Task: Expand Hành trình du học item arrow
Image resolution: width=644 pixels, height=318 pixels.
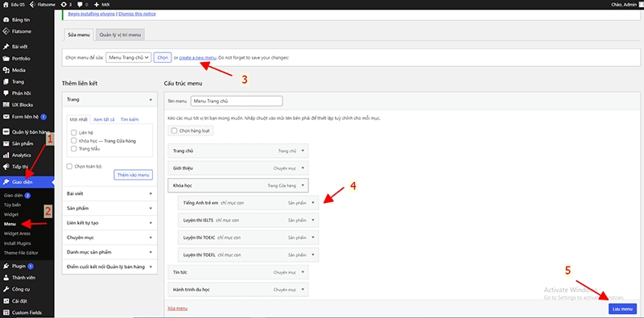Action: tap(303, 290)
